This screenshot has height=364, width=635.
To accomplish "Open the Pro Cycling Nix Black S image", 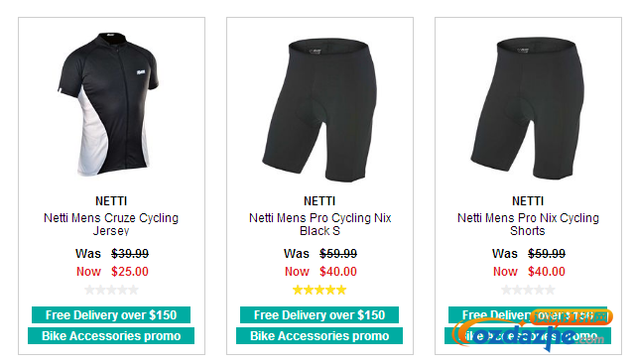I will point(319,109).
